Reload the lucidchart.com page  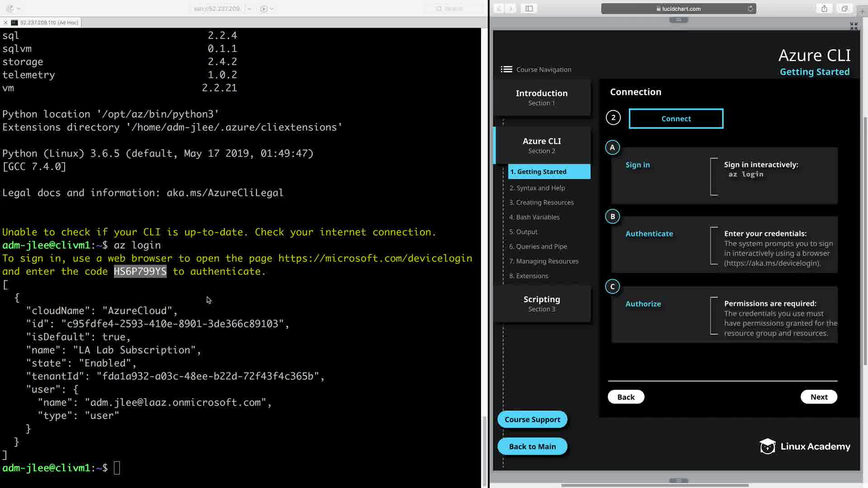pos(750,9)
